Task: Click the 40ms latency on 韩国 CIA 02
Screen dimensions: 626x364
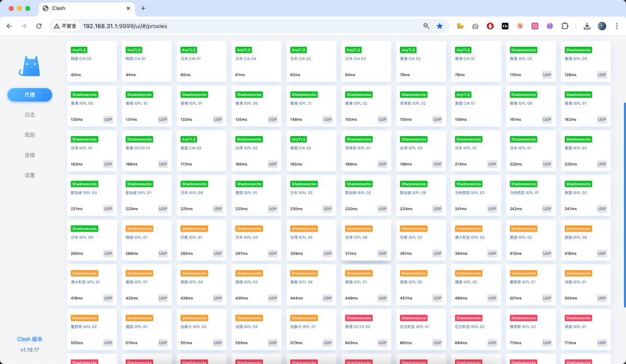Action: (76, 75)
